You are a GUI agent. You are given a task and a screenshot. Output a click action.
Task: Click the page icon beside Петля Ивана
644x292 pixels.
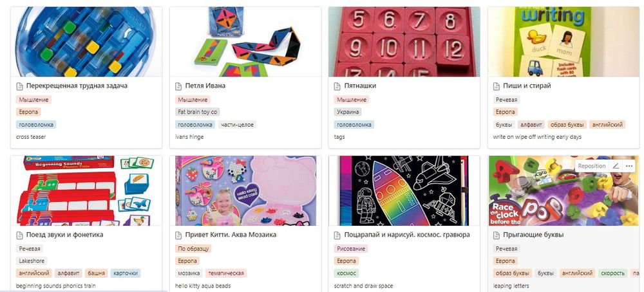(x=178, y=86)
